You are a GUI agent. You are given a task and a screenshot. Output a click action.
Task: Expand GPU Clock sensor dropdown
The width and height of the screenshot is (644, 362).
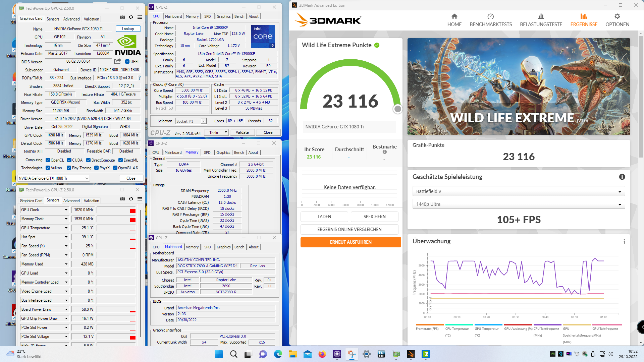tap(66, 210)
